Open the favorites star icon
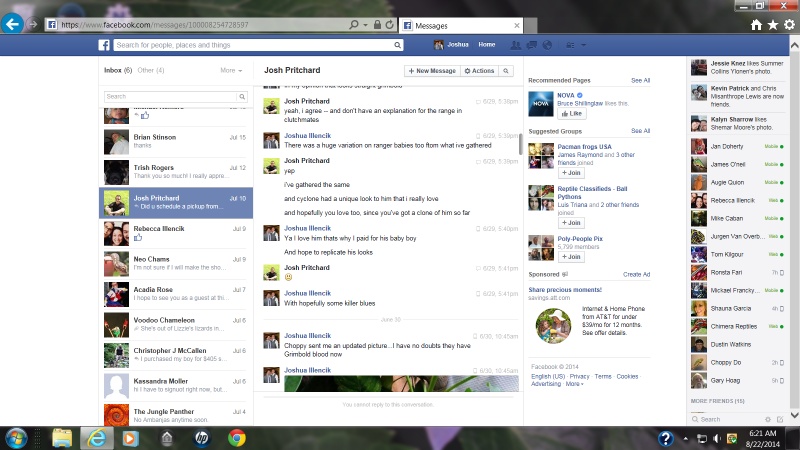 (x=773, y=24)
